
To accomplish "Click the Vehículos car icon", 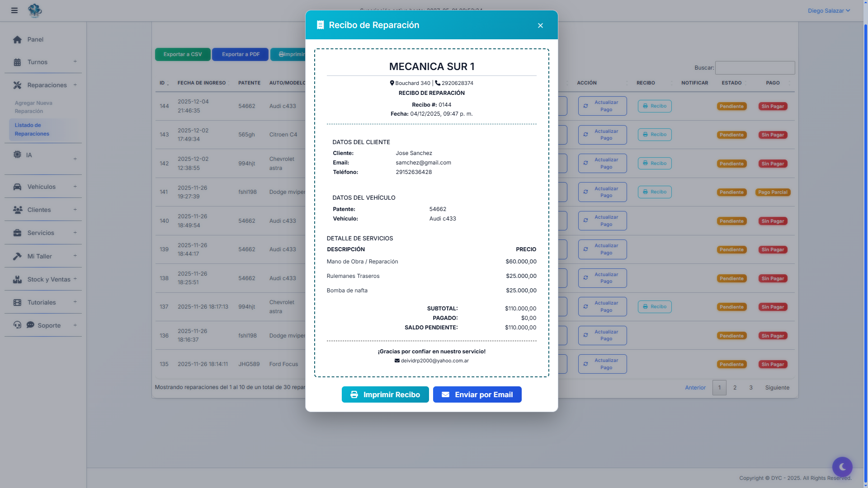I will 17,187.
